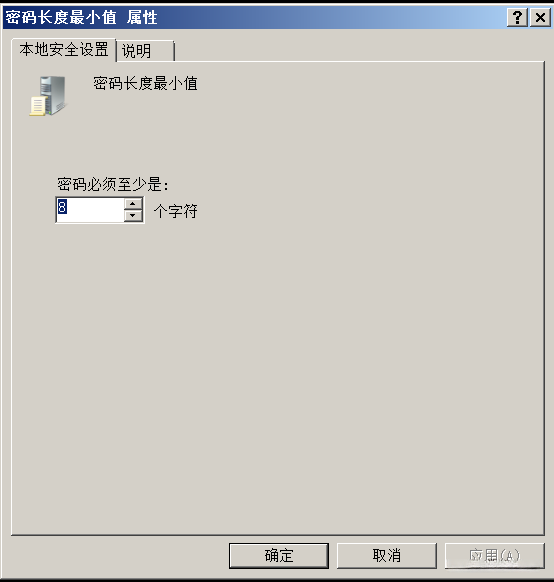
Task: Switch to the 说明 tab
Action: [145, 51]
